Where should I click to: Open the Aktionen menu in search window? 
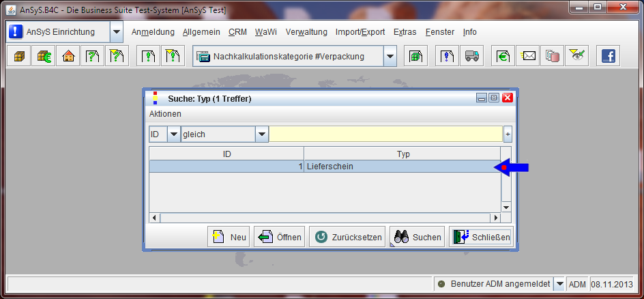coord(165,113)
